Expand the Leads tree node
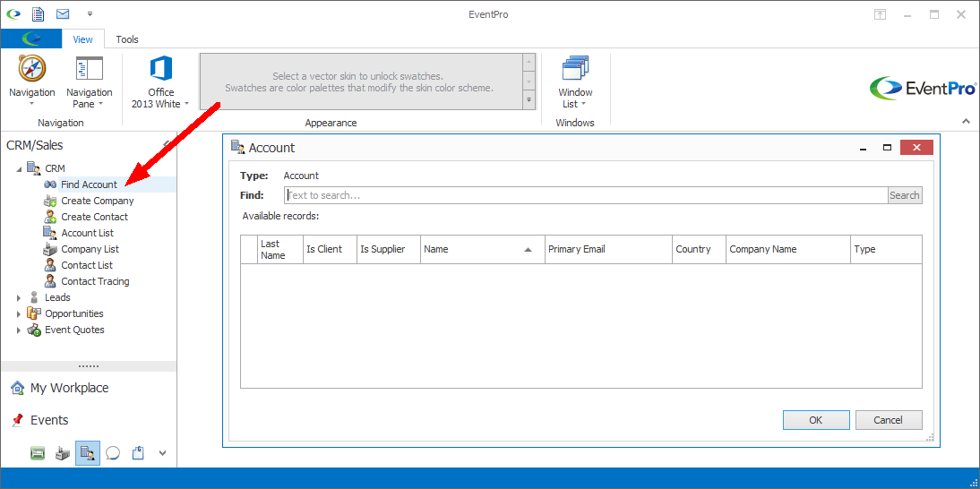The image size is (980, 489). (x=19, y=298)
